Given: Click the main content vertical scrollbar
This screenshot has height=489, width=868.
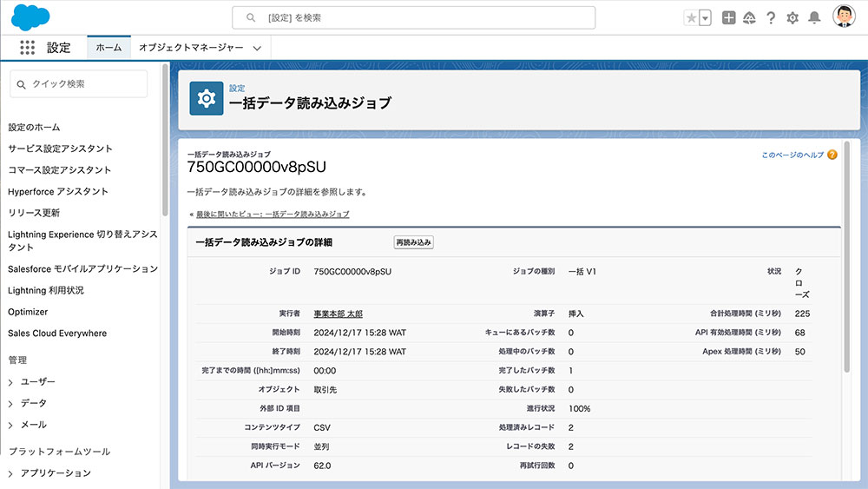Looking at the screenshot, I should [x=847, y=257].
